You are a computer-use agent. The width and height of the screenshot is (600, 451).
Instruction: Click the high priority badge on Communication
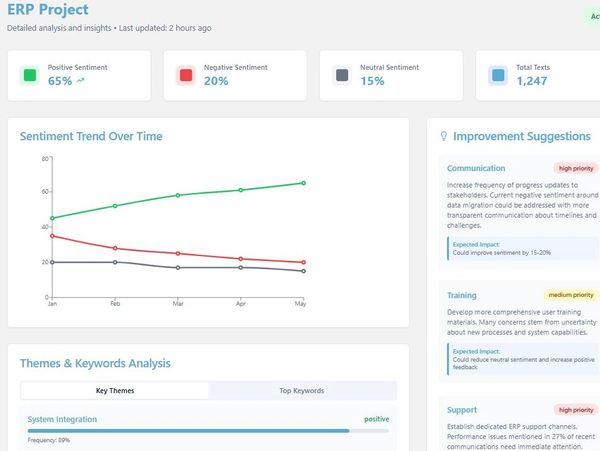click(x=576, y=168)
